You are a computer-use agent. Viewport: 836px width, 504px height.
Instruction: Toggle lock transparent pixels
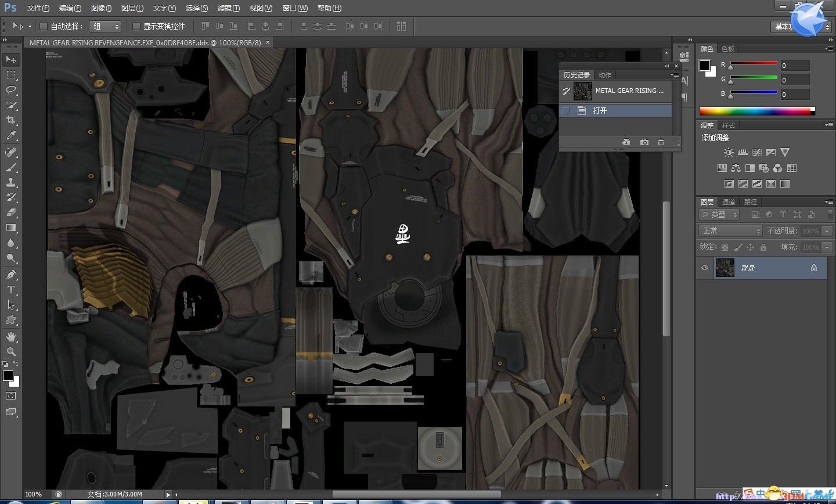(x=725, y=247)
